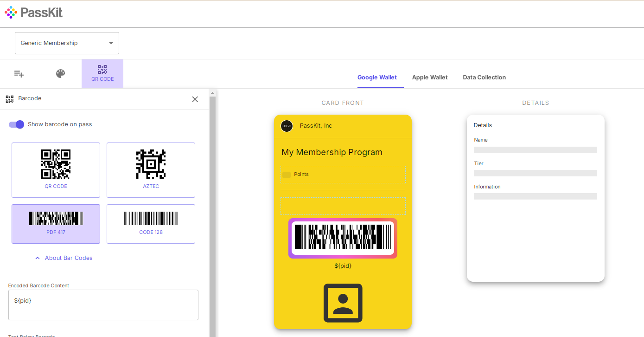The image size is (644, 337).
Task: Select the PassKit, Inc issuer name
Action: [316, 126]
